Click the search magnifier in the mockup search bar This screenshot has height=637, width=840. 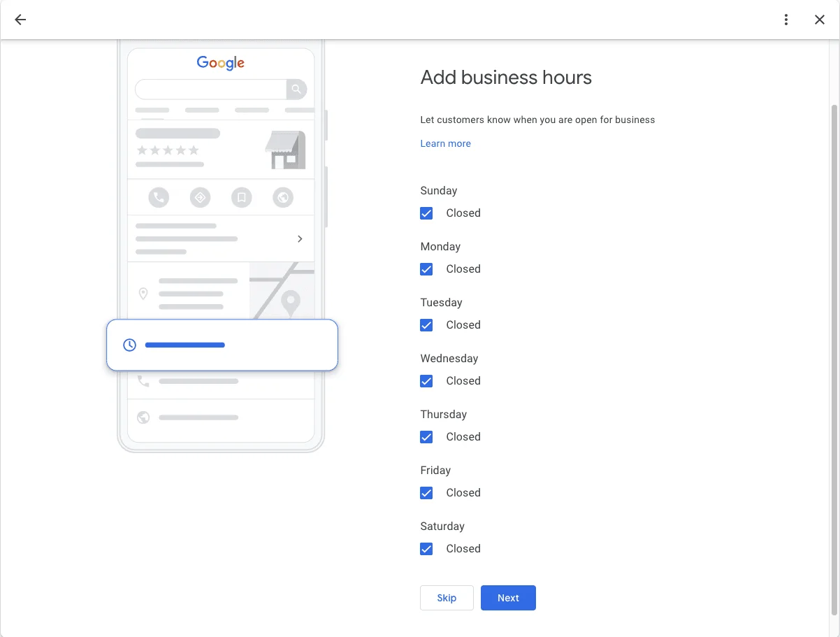(296, 89)
